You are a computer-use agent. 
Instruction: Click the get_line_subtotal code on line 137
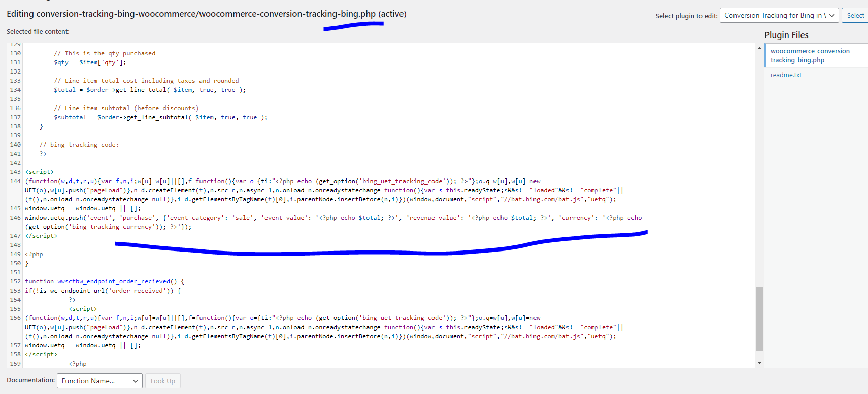coord(160,117)
